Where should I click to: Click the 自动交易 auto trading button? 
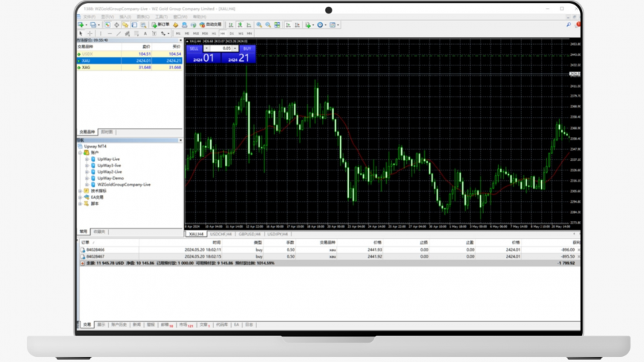pos(211,25)
